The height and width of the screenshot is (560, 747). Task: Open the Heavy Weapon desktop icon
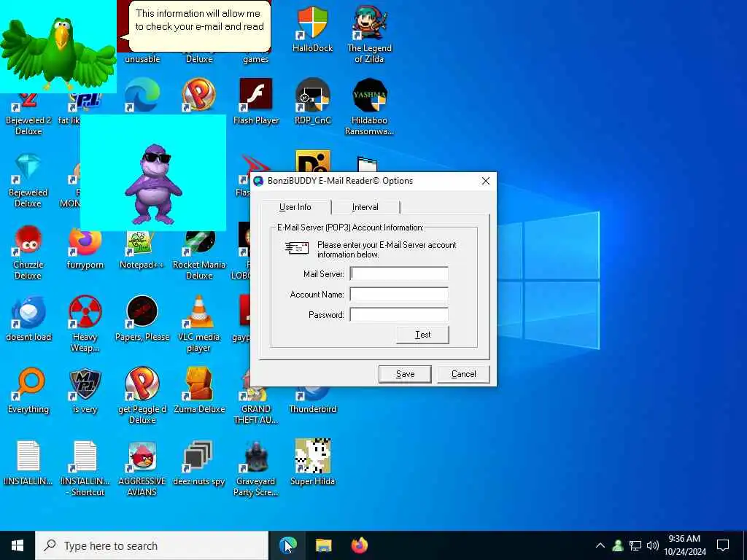(85, 324)
